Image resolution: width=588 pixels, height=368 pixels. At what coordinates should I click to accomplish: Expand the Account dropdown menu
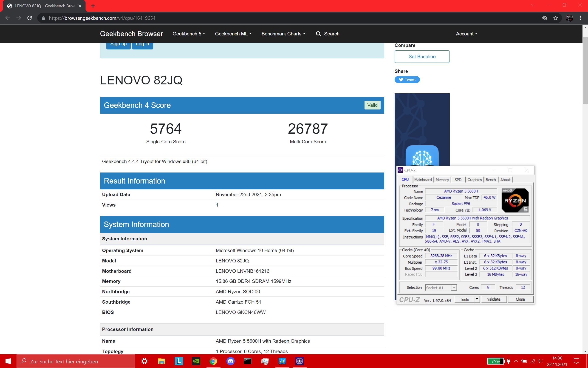click(x=466, y=34)
